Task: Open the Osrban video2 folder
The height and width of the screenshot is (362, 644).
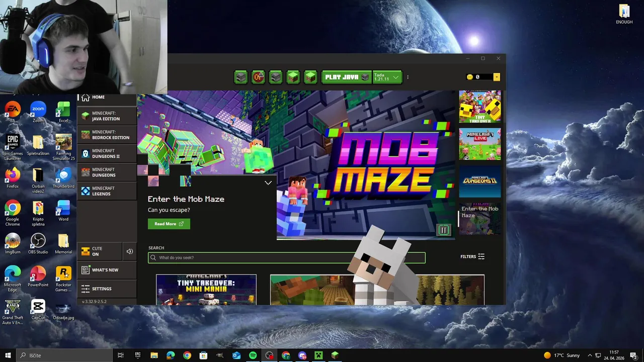Action: pyautogui.click(x=38, y=180)
